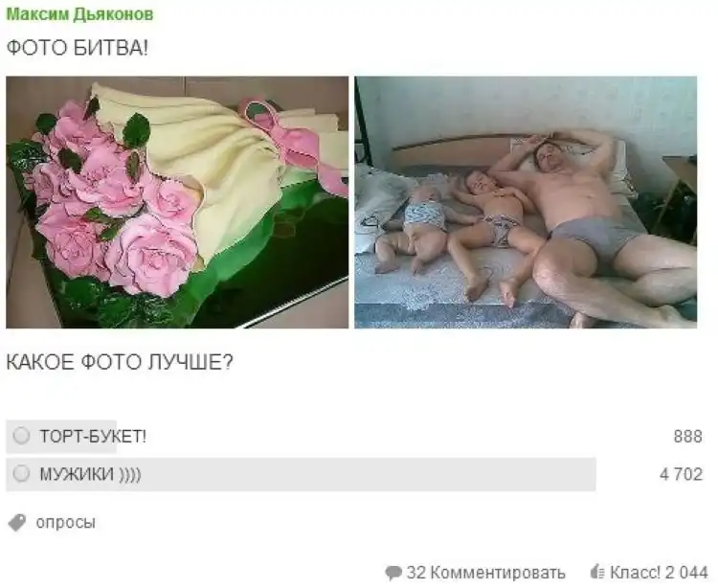The image size is (718, 588).
Task: Click the tag icon beside опросы
Action: [x=17, y=523]
